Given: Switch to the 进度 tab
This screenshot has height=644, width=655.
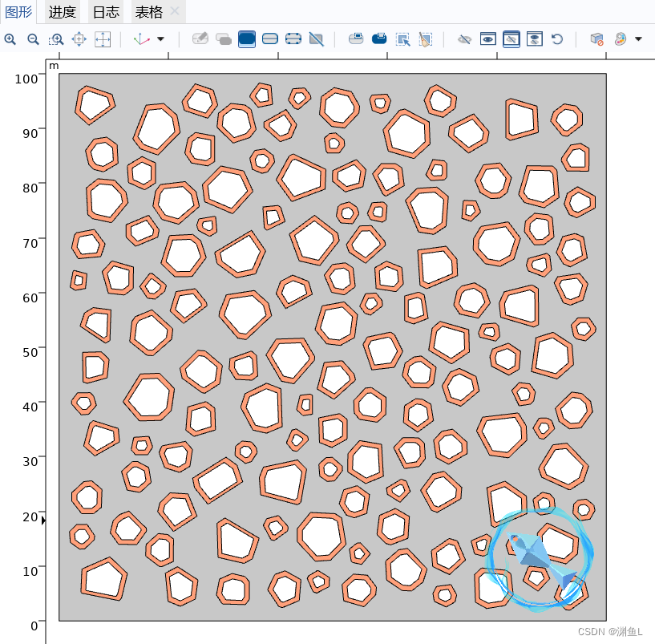Looking at the screenshot, I should [64, 12].
